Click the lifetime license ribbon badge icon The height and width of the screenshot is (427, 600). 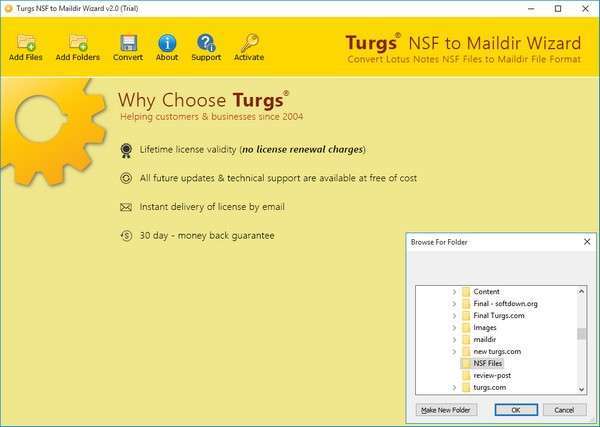coord(126,150)
